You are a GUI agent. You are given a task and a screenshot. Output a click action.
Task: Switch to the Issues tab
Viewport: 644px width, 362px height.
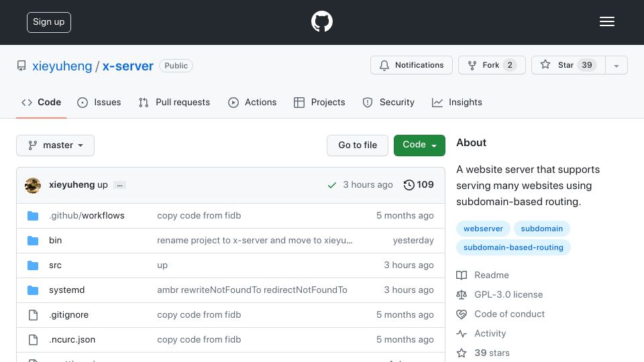coord(99,102)
